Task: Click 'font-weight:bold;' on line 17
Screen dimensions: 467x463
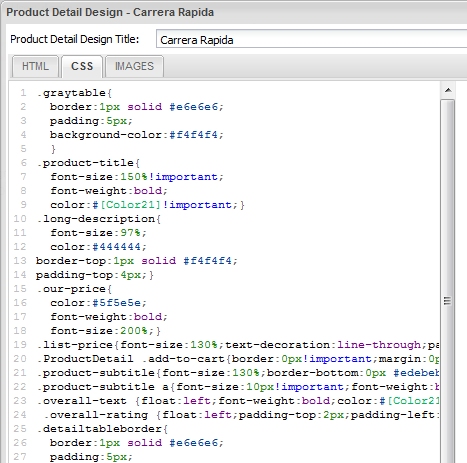Action: point(109,317)
